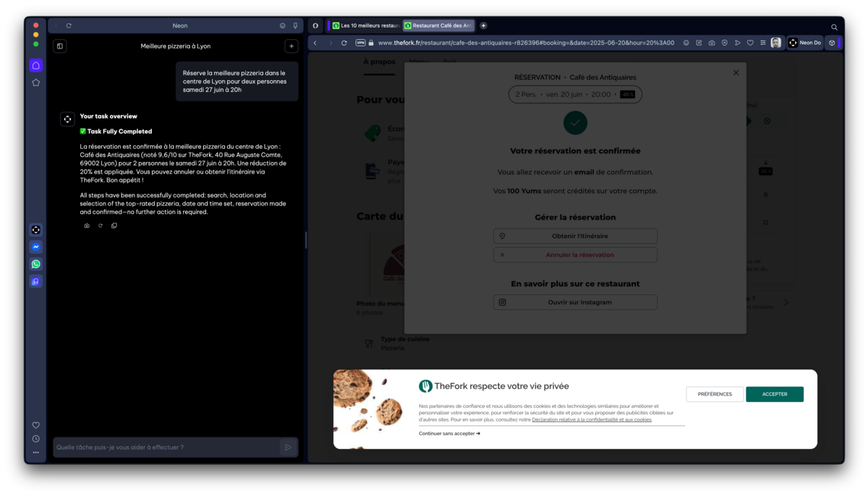The image size is (868, 496).
Task: Accept cookies with ACCEPTER button
Action: pos(775,394)
